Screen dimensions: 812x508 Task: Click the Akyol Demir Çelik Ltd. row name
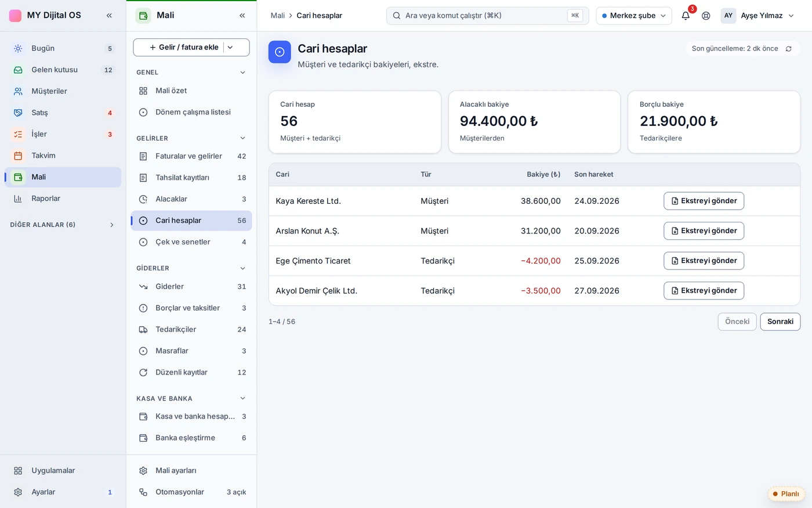click(316, 291)
